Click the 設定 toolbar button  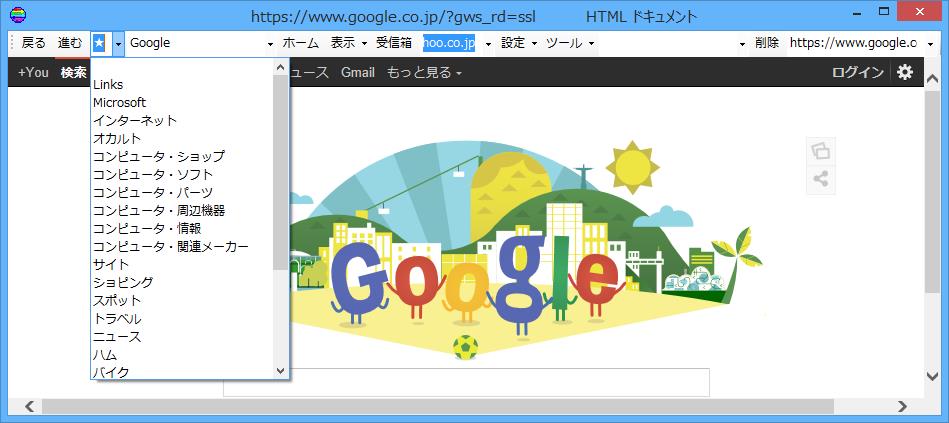point(513,43)
